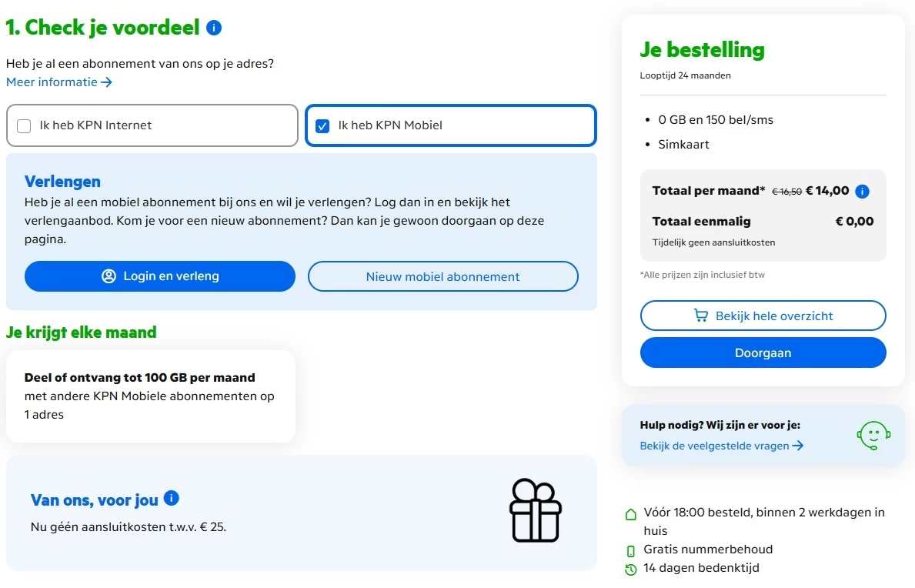This screenshot has width=915, height=588.
Task: Click the Je bestelling heading
Action: point(702,50)
